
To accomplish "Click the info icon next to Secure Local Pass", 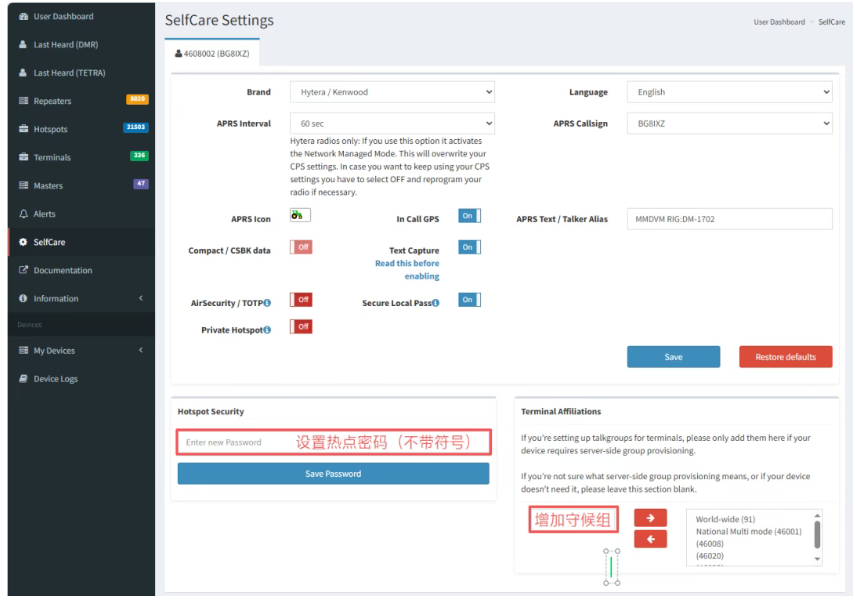I will click(x=437, y=303).
